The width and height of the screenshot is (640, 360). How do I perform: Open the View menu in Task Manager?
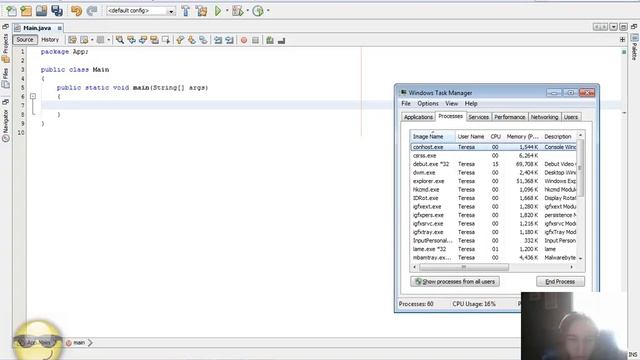coord(451,104)
